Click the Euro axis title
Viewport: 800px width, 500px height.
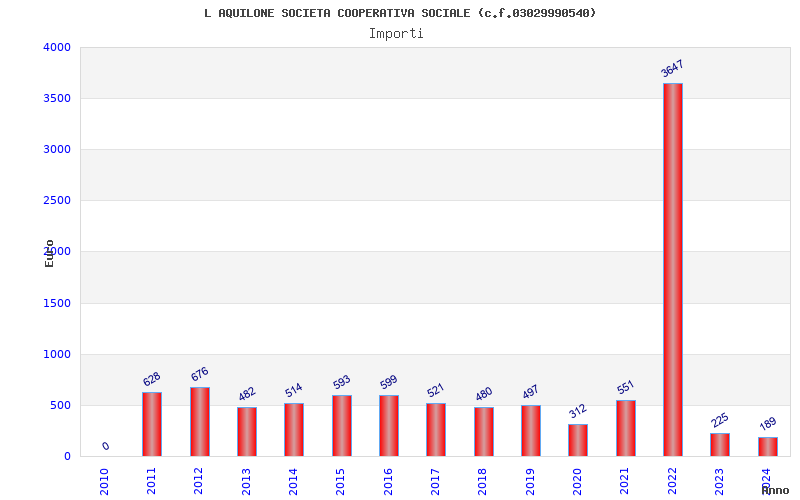pyautogui.click(x=49, y=253)
